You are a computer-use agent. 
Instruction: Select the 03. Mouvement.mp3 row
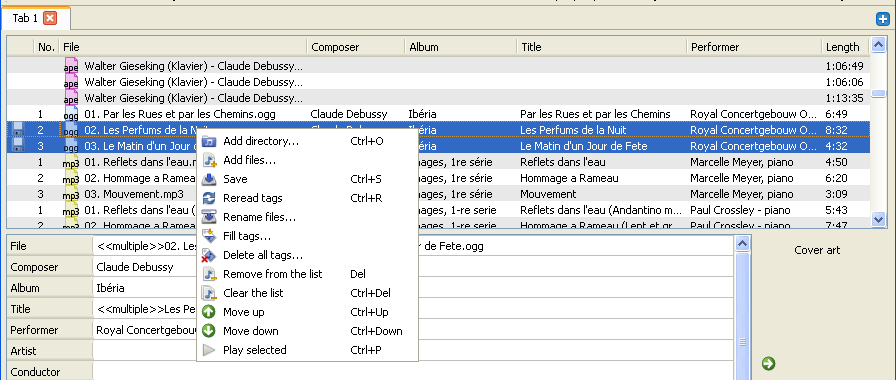[438, 194]
